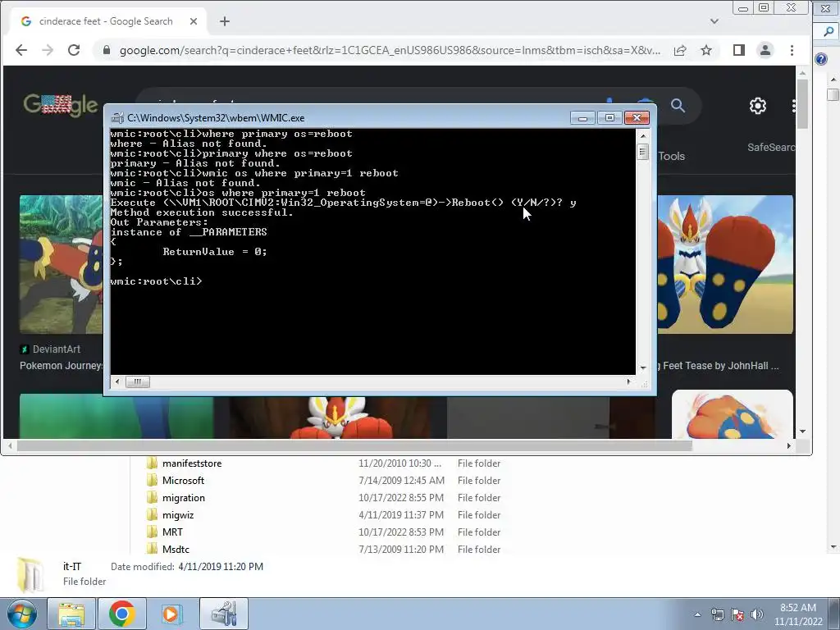Image resolution: width=840 pixels, height=630 pixels.
Task: Click magnifier icon in background window
Action: coord(829,32)
